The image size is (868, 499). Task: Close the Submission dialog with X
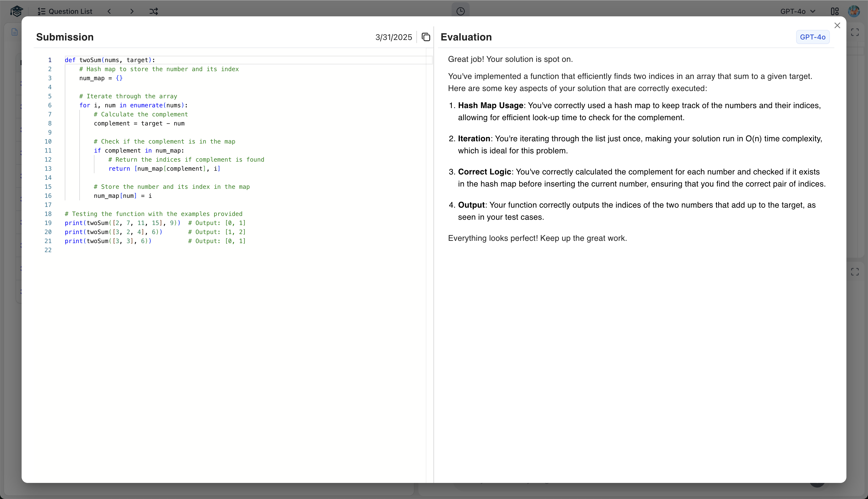click(837, 25)
